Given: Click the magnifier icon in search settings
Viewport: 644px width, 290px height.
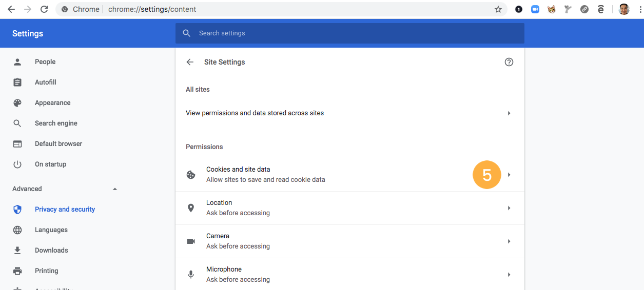Looking at the screenshot, I should tap(187, 33).
